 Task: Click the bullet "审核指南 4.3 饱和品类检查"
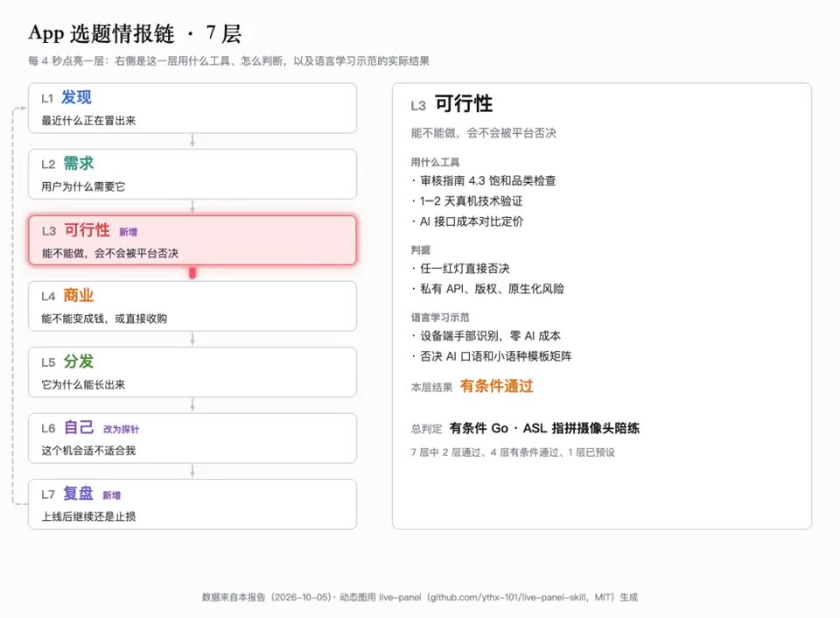[x=484, y=181]
